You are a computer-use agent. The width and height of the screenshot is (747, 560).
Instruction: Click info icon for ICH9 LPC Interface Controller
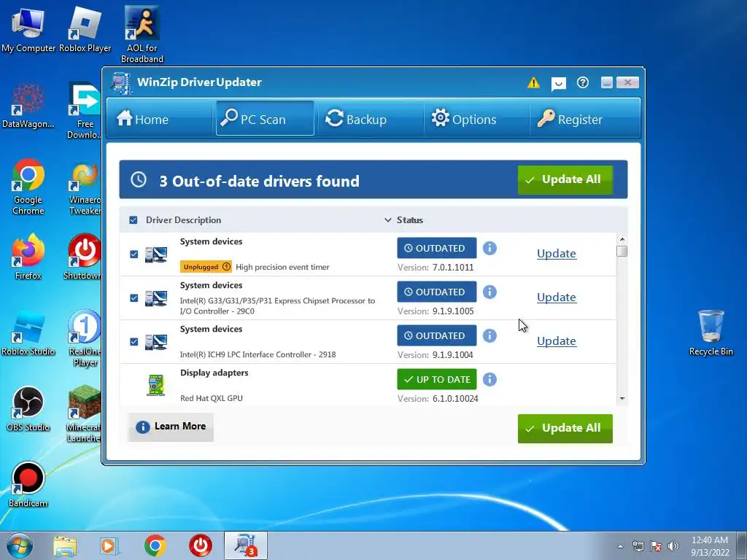tap(489, 335)
